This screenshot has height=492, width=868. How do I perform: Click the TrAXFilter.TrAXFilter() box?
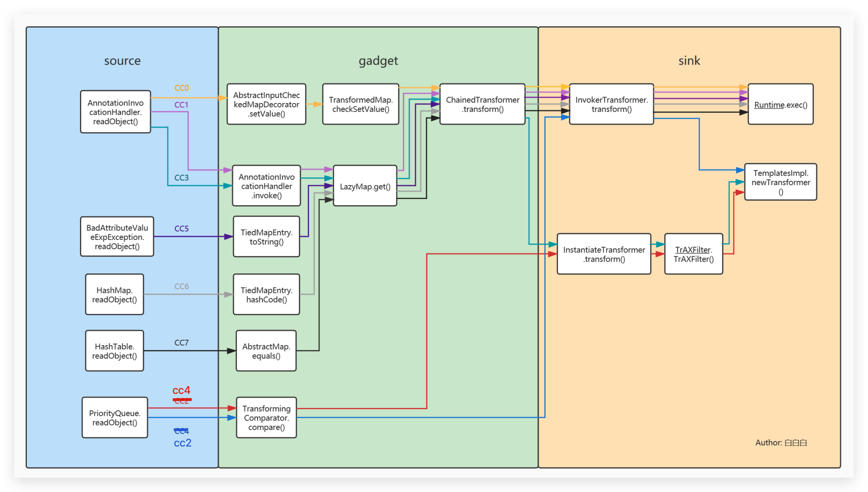[x=693, y=254]
